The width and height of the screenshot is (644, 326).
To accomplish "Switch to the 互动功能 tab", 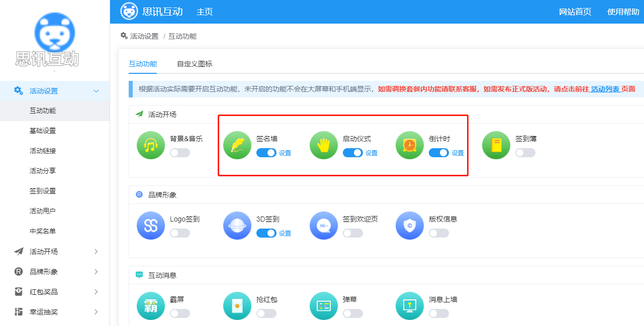I will pos(143,64).
